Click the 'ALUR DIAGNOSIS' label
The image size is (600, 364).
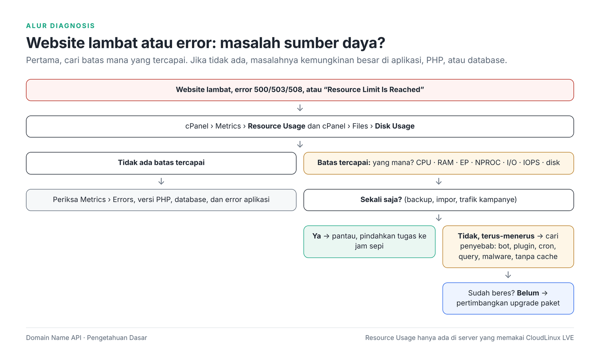tap(60, 26)
